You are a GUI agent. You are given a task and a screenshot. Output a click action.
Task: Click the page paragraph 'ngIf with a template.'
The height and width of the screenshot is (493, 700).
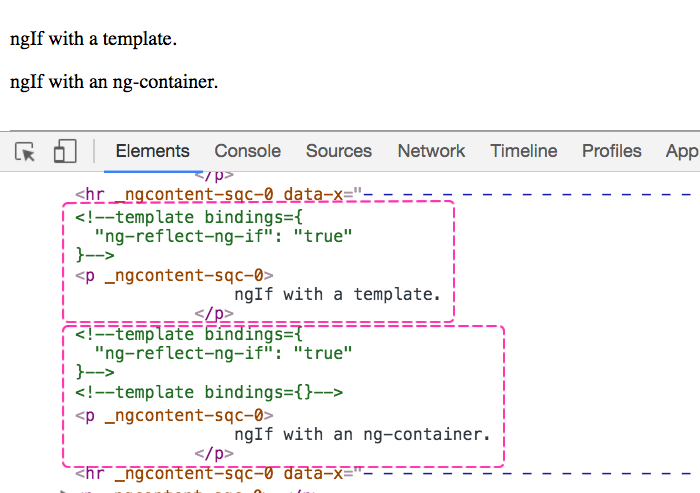[93, 40]
